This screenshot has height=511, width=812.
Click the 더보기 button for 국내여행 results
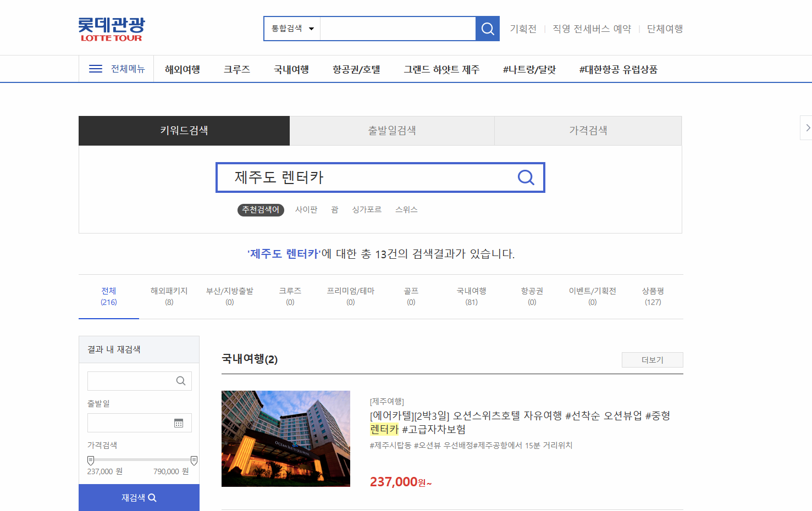(x=652, y=359)
